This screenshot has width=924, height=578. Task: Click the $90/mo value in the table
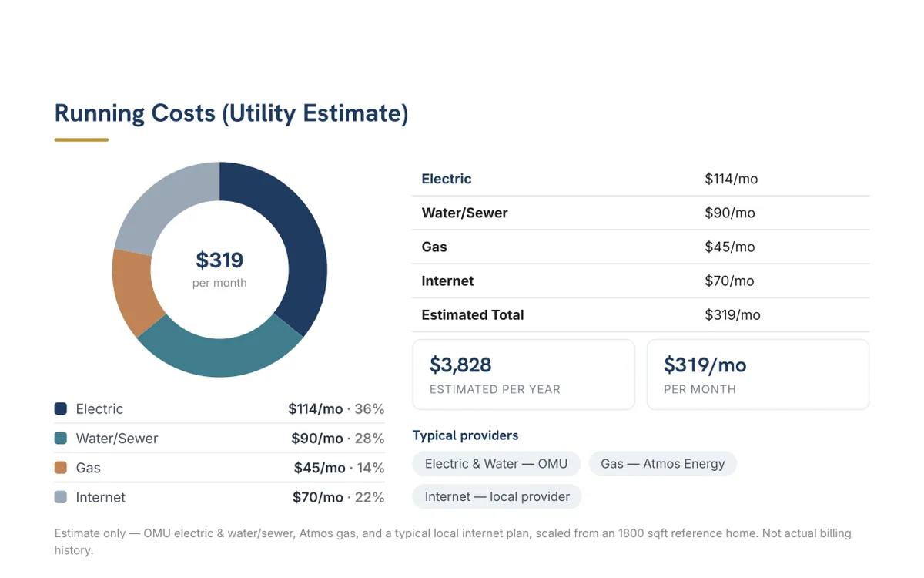[730, 213]
